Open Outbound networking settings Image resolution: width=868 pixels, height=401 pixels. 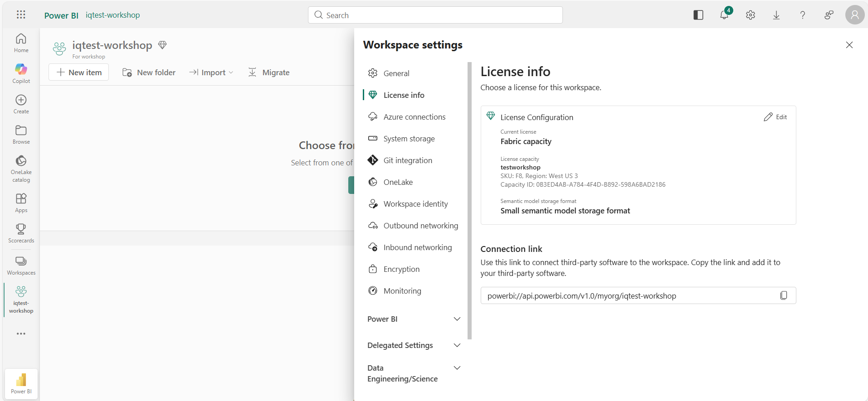414,226
